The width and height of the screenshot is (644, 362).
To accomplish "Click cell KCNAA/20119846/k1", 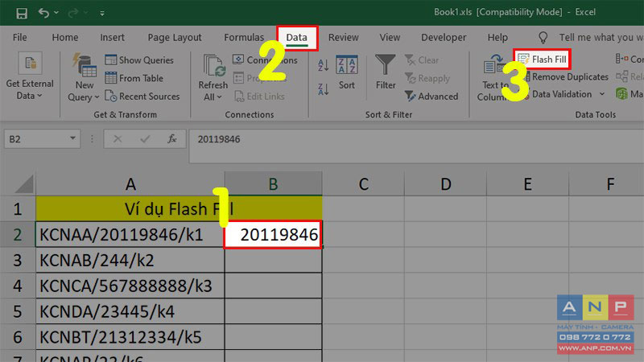I will 130,234.
